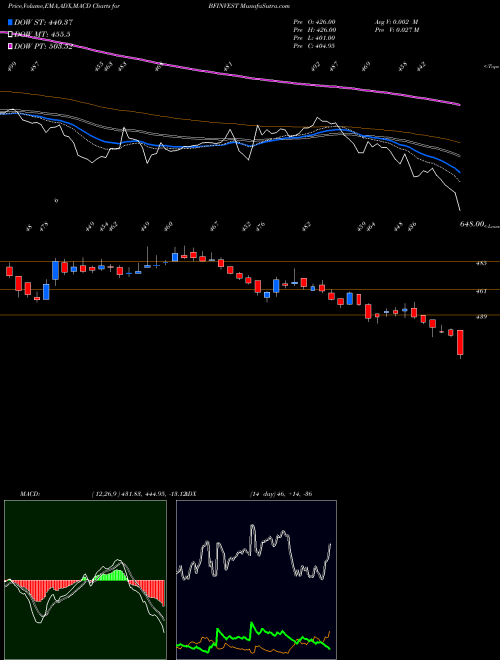Click the magenta DOW PT legend swatch
This screenshot has width=500, height=660.
10,46
